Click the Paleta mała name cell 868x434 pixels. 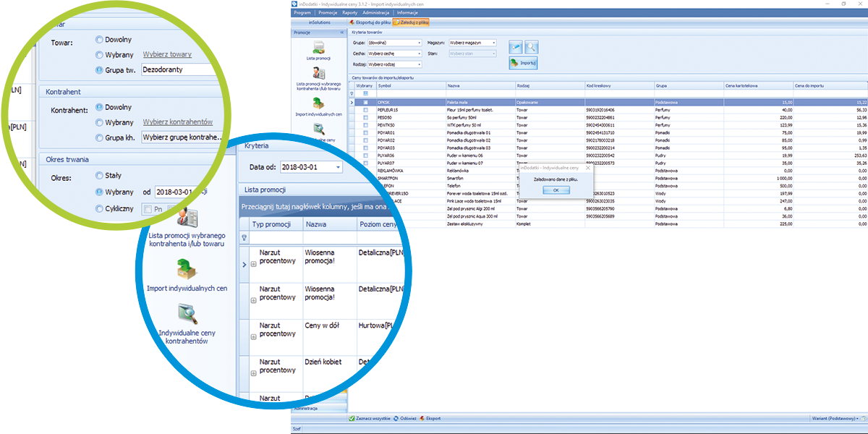pyautogui.click(x=480, y=102)
